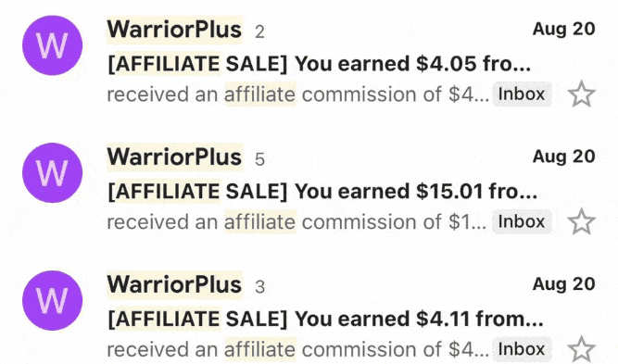Screen dimensions: 618x364
Task: Click Inbox label on the $4.11 email
Action: (x=522, y=349)
